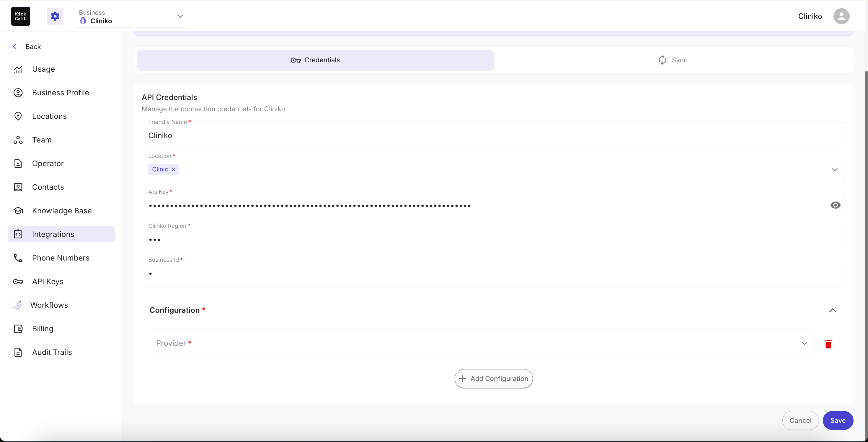Expand the Location dropdown arrow

point(835,169)
